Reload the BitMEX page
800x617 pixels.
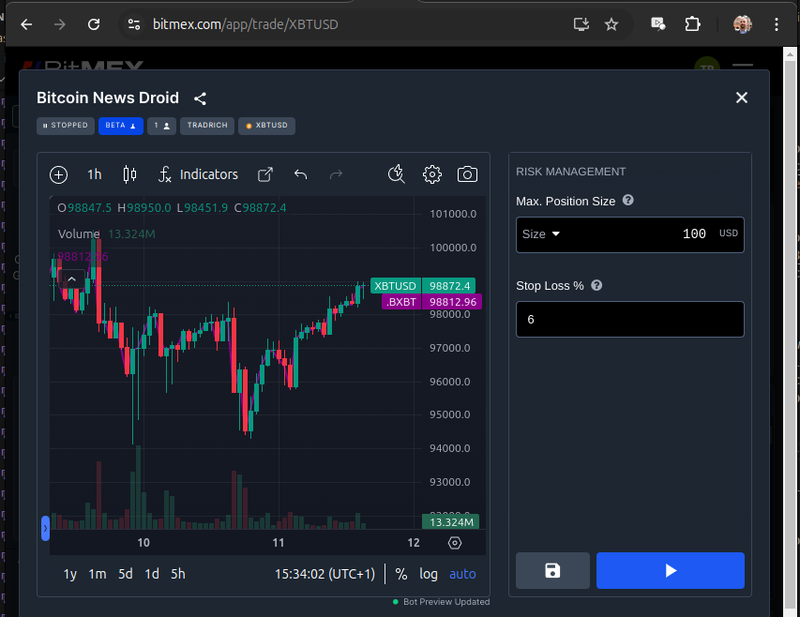coord(93,24)
